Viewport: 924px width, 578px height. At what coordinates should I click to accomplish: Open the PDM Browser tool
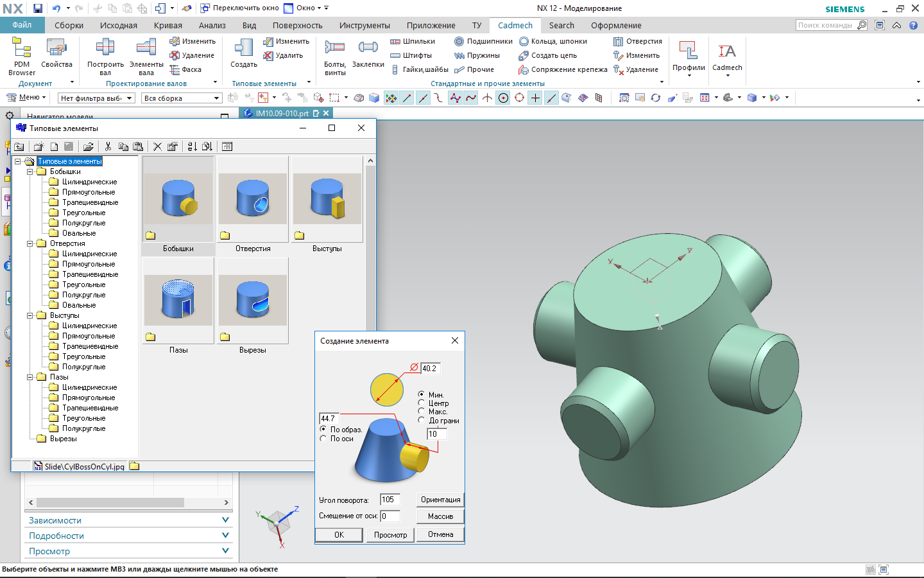[x=21, y=50]
